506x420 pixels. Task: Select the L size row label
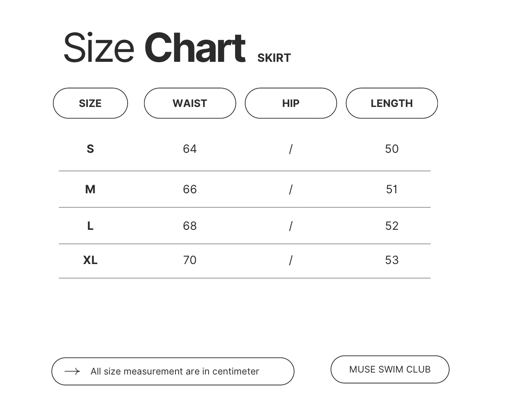click(x=90, y=226)
